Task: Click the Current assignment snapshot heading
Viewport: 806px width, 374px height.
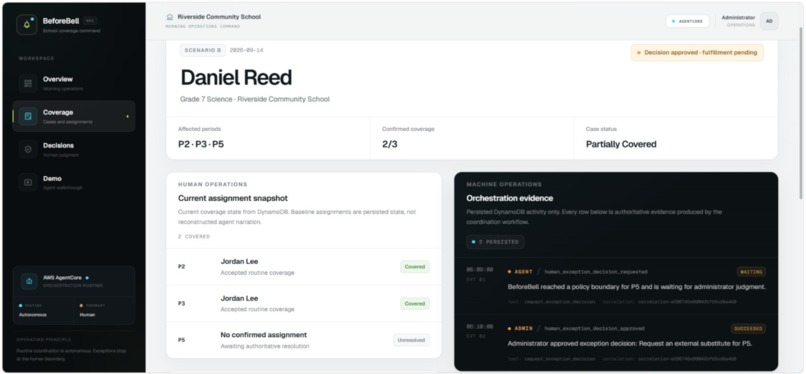Action: (x=233, y=198)
